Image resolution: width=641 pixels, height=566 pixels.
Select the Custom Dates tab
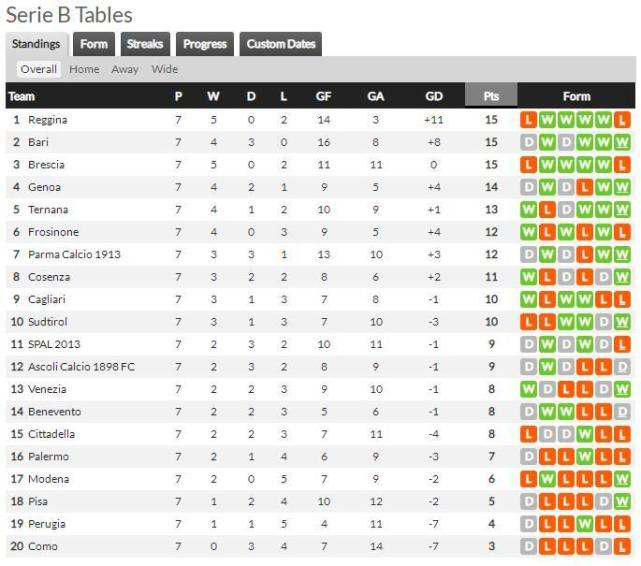[x=281, y=44]
